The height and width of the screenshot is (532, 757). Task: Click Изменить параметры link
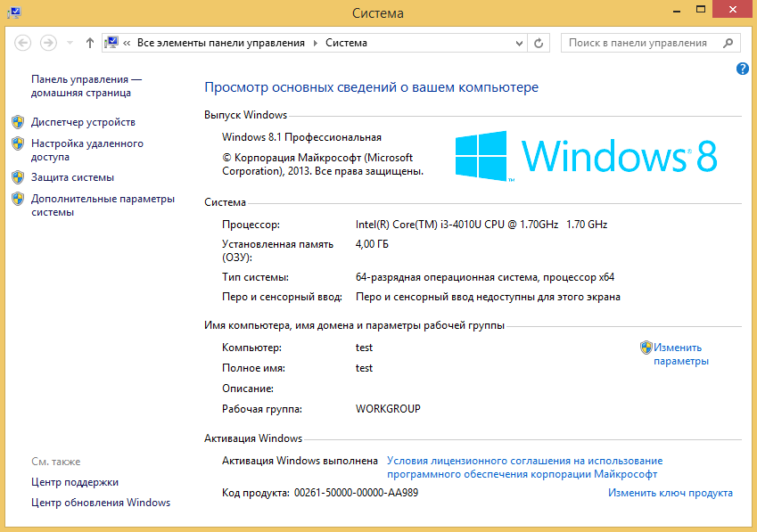coord(680,354)
